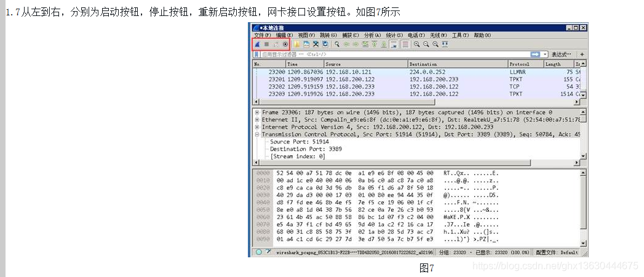Go back to previous packet
This screenshot has height=277, width=644.
pyautogui.click(x=346, y=44)
